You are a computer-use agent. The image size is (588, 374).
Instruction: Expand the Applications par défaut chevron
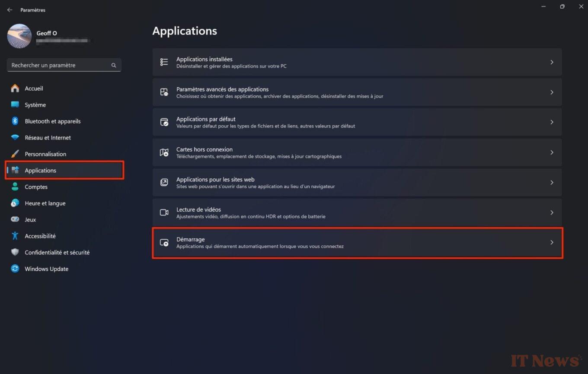552,122
